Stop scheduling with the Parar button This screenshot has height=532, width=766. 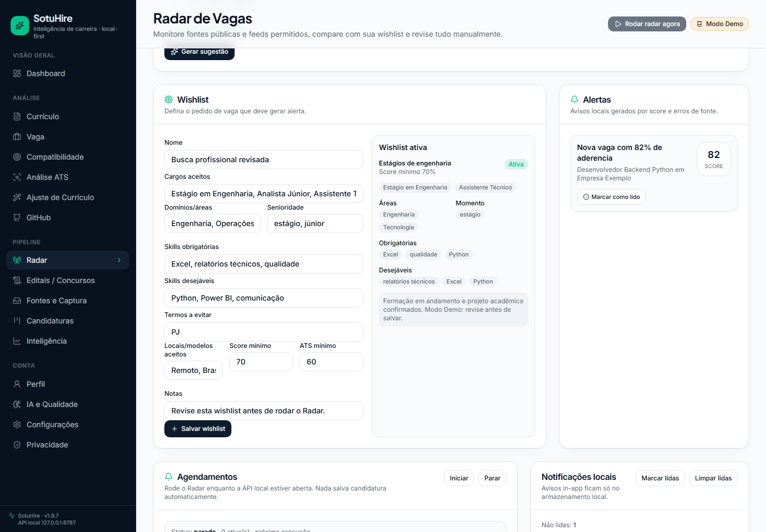[492, 478]
